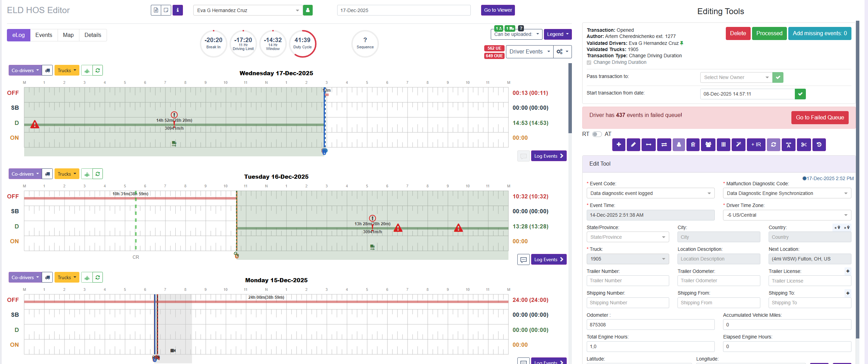Open the Legend dropdown
This screenshot has width=868, height=364.
click(x=558, y=34)
